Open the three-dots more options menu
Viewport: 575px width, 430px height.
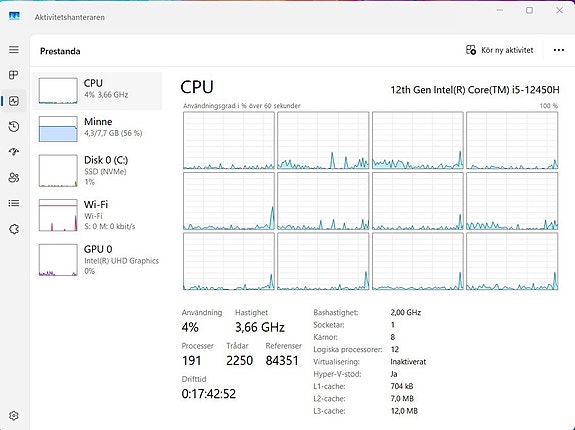559,50
